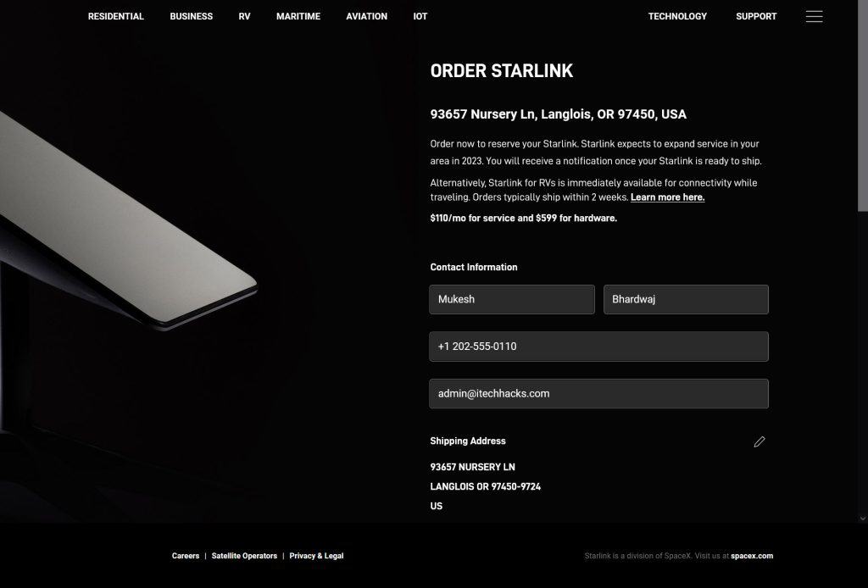868x588 pixels.
Task: Go to the Support page
Action: pyautogui.click(x=756, y=16)
